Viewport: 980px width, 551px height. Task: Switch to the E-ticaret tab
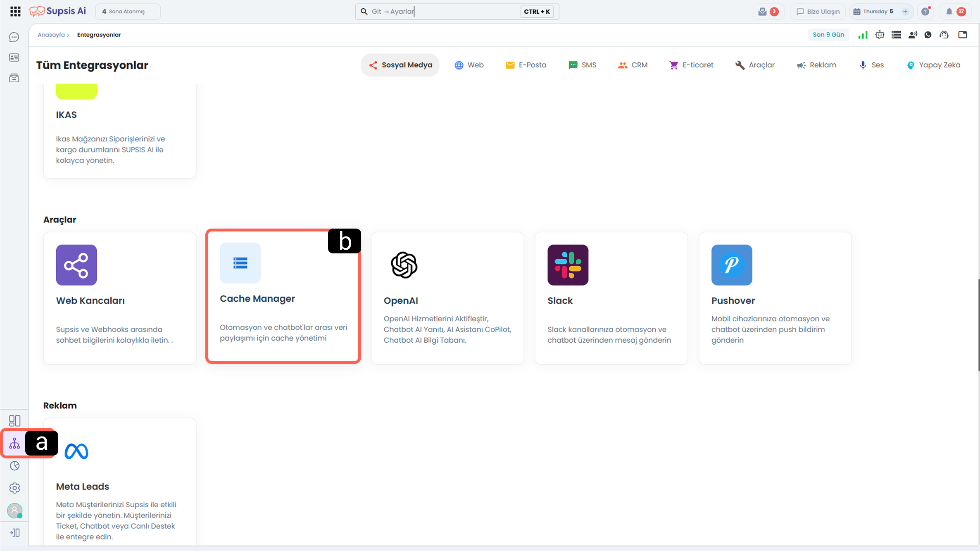point(691,65)
